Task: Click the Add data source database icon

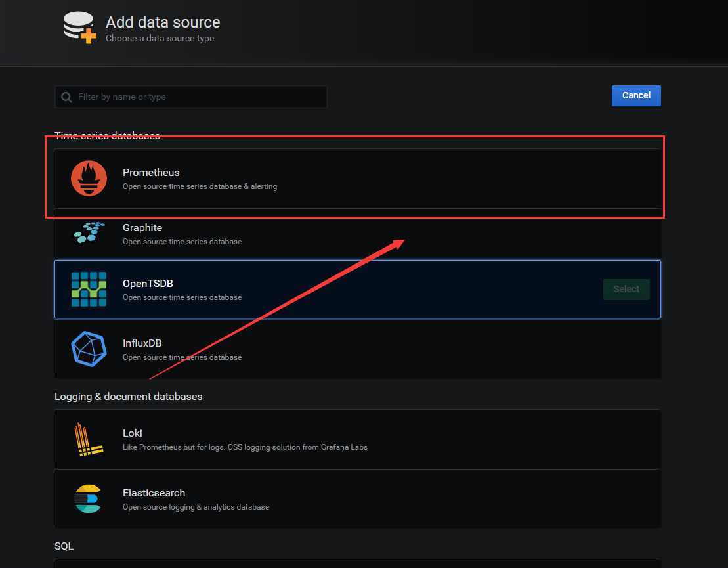Action: [80, 28]
